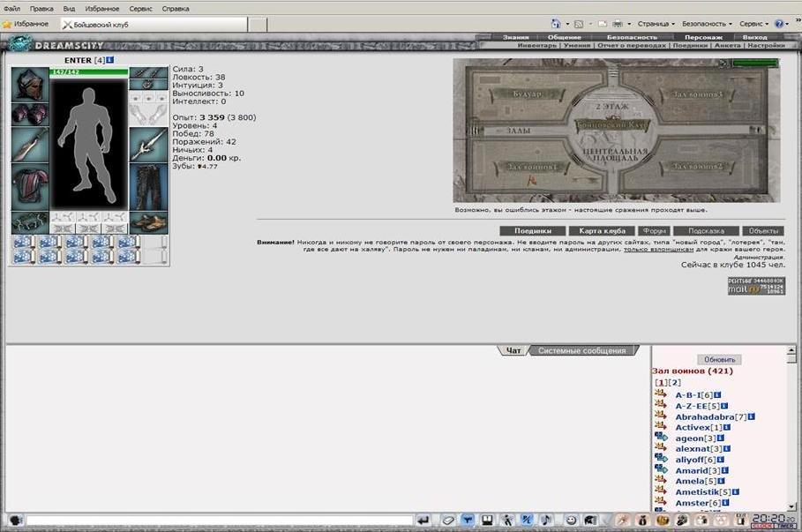The height and width of the screenshot is (532, 802).
Task: Click the mail.ru rating counter banner
Action: pyautogui.click(x=756, y=286)
